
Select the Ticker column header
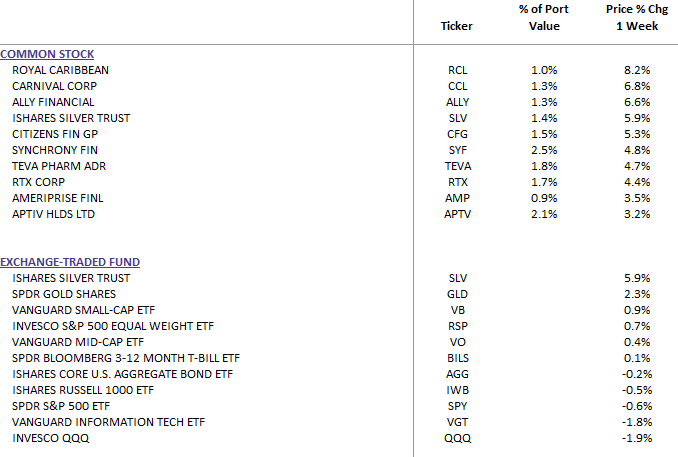point(456,26)
